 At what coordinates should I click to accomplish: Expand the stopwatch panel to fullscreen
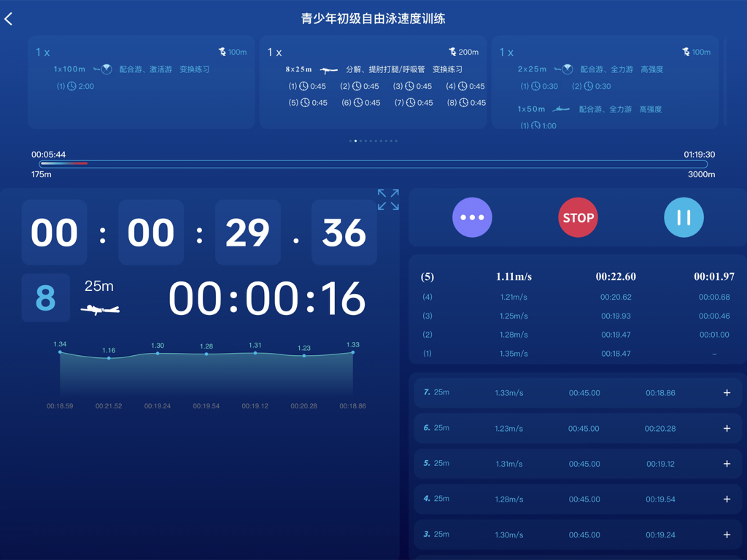pyautogui.click(x=387, y=198)
